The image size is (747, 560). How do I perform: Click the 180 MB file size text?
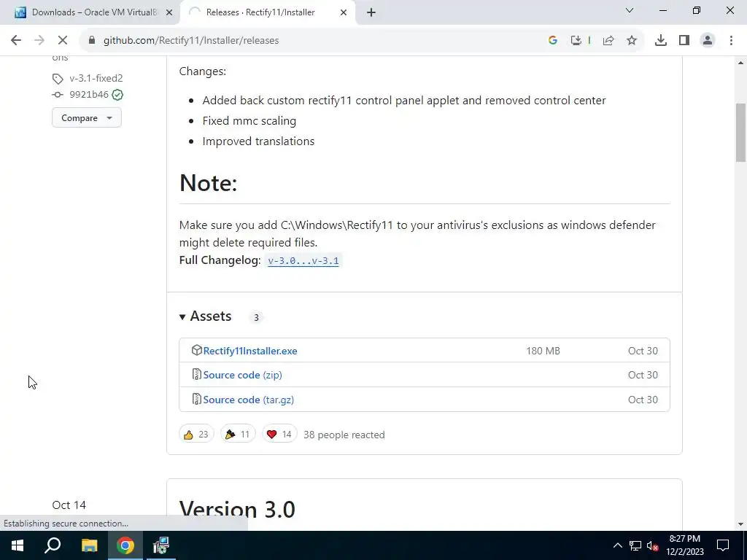click(543, 351)
